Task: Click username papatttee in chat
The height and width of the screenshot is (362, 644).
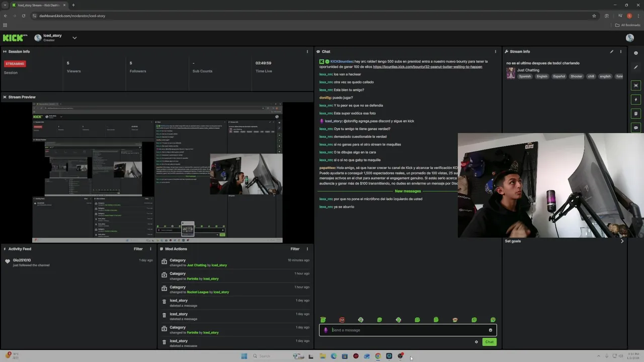Action: (327, 168)
